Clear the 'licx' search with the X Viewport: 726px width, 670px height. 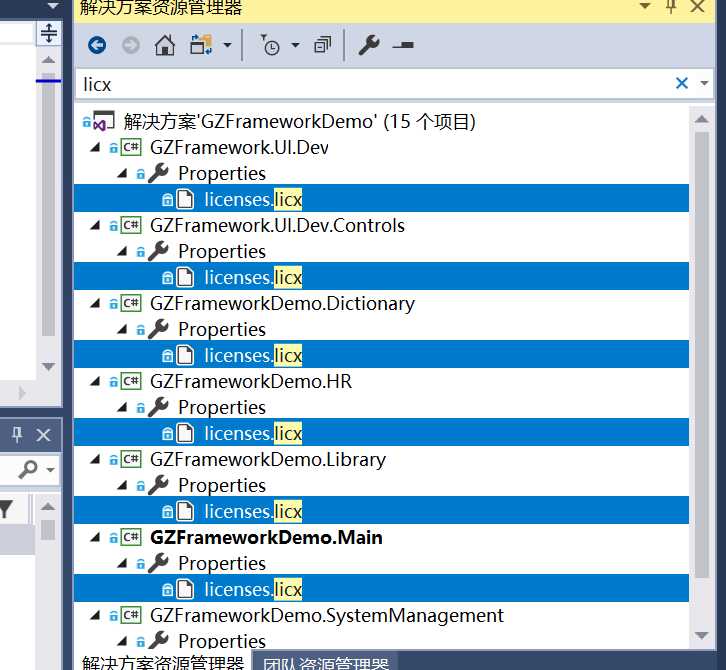pyautogui.click(x=682, y=83)
